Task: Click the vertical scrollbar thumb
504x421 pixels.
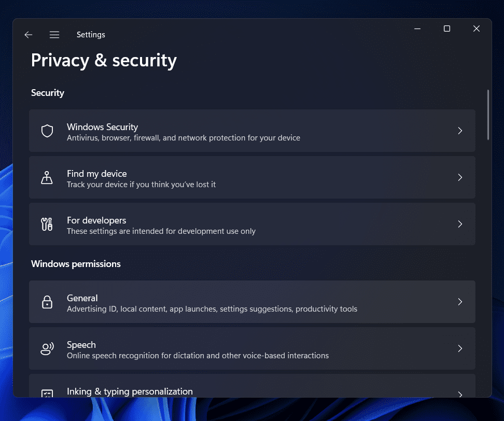Action: 488,115
